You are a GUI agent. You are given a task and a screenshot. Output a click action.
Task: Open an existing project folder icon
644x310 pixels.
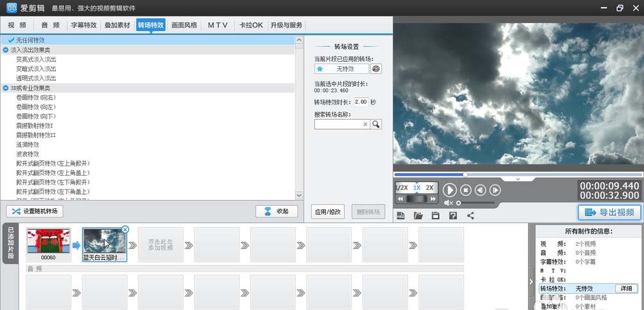coord(418,215)
